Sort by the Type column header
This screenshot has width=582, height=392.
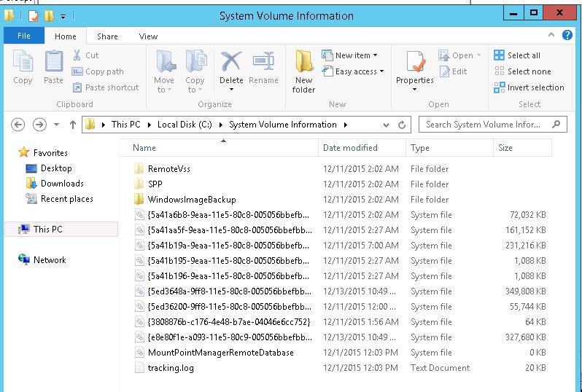(449, 148)
